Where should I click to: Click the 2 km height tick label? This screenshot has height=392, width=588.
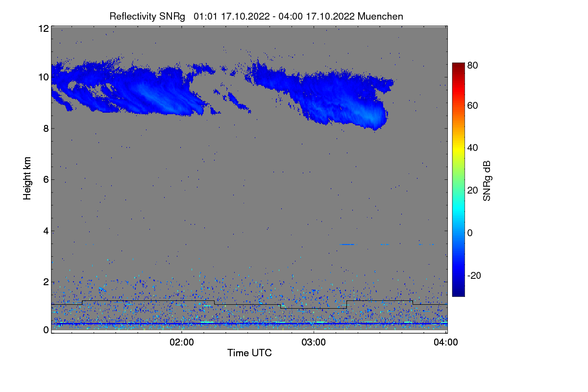[46, 282]
